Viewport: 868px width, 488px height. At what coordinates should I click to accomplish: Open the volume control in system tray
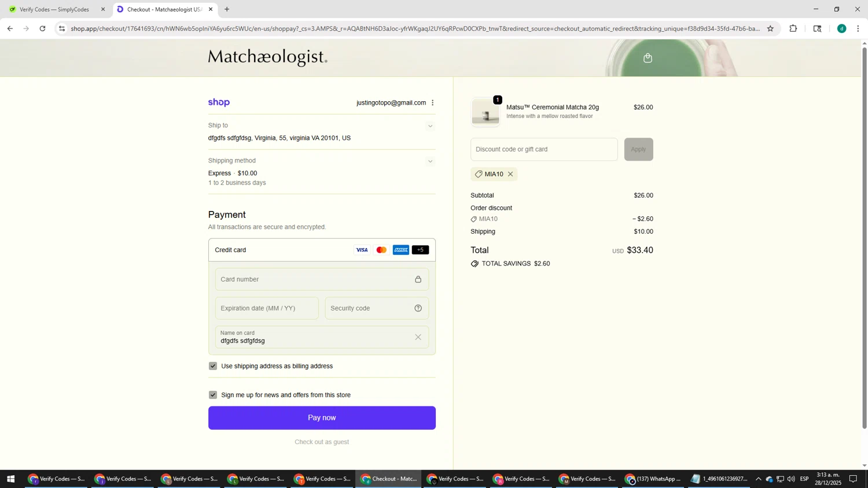791,479
